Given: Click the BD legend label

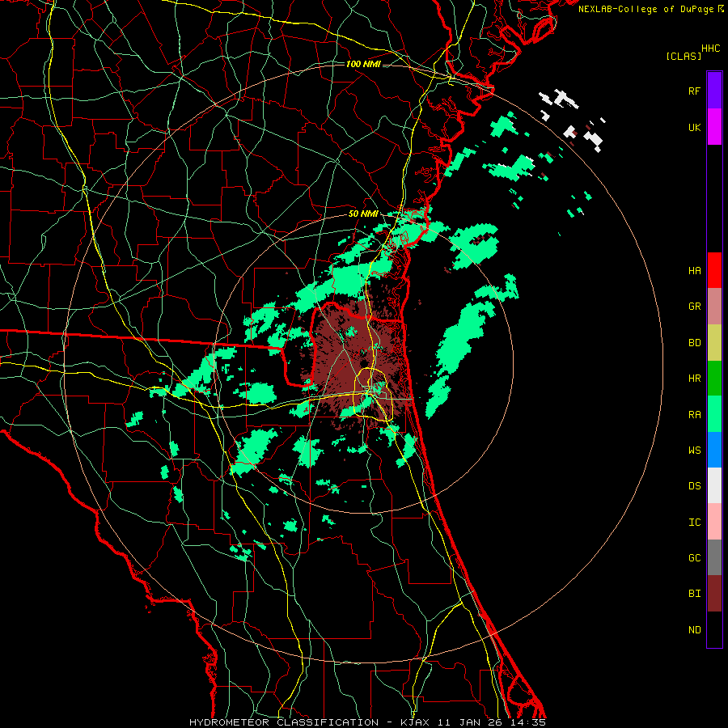Looking at the screenshot, I should pyautogui.click(x=695, y=343).
